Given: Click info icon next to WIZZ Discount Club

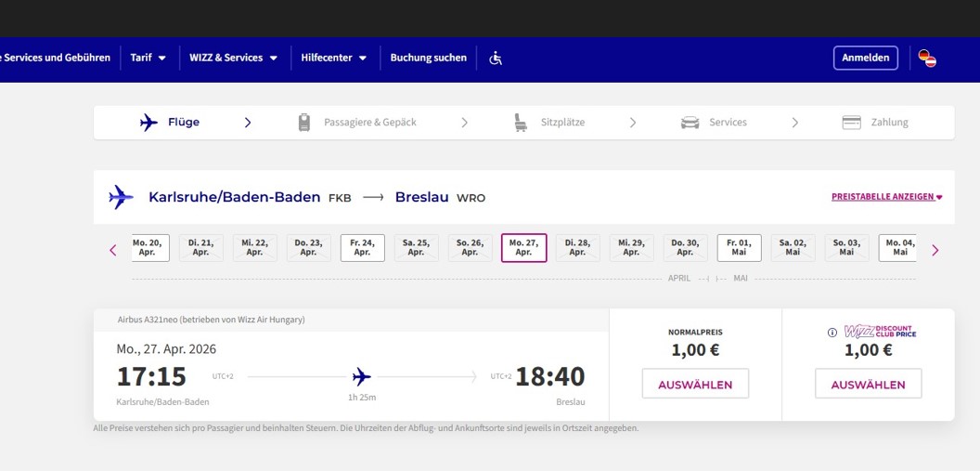Looking at the screenshot, I should point(832,333).
